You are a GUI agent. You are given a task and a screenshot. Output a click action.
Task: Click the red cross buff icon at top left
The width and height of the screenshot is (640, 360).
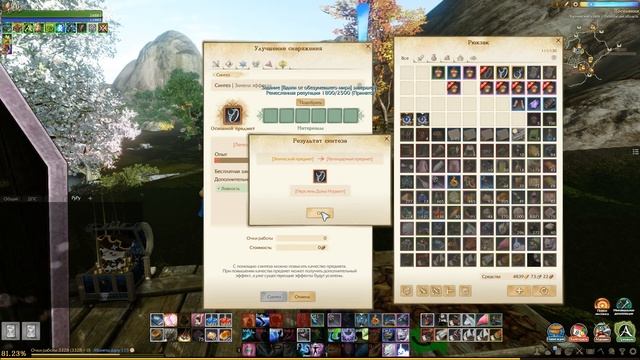103,28
